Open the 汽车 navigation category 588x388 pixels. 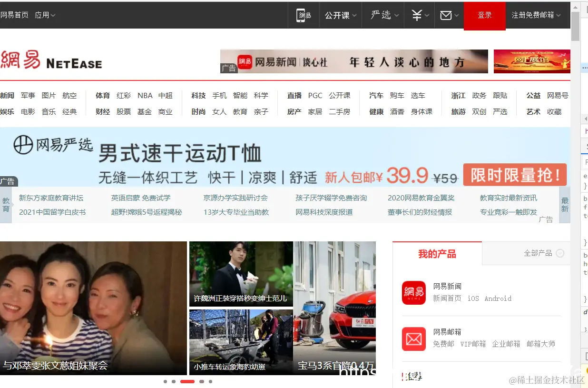pyautogui.click(x=376, y=96)
